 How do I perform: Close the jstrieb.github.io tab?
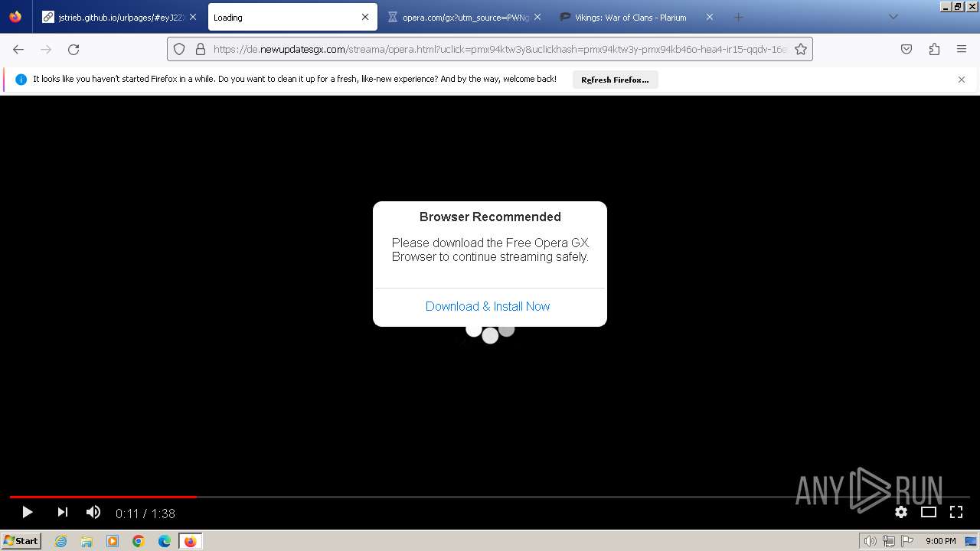[x=193, y=17]
